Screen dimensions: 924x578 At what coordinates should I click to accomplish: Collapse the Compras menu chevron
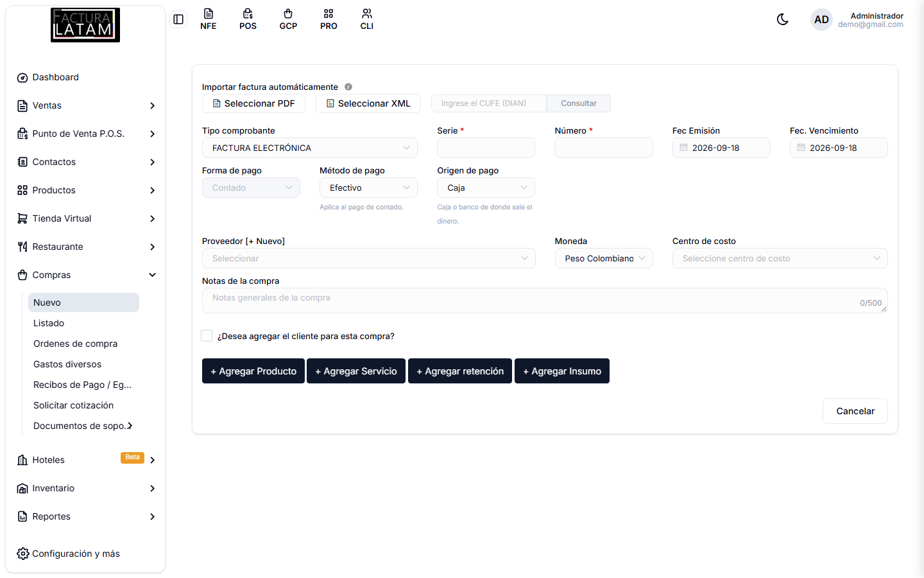click(153, 276)
